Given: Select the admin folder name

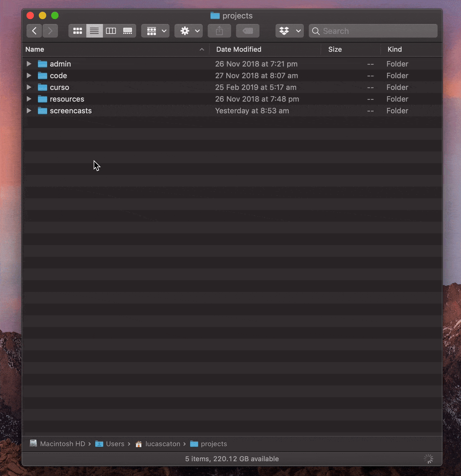Looking at the screenshot, I should 60,64.
